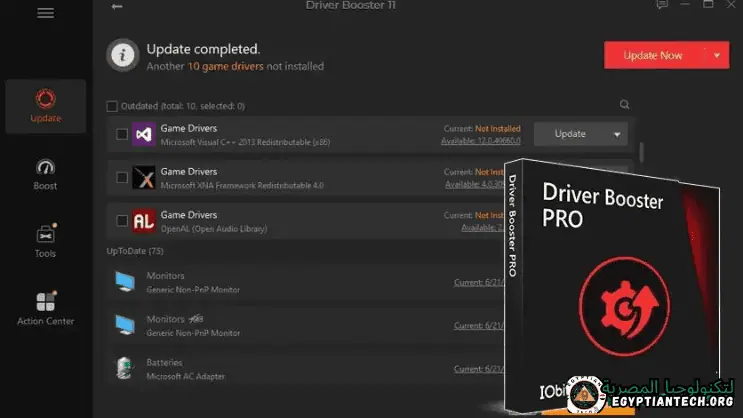The height and width of the screenshot is (418, 743).
Task: Click the OpenAL AL icon
Action: click(x=144, y=221)
